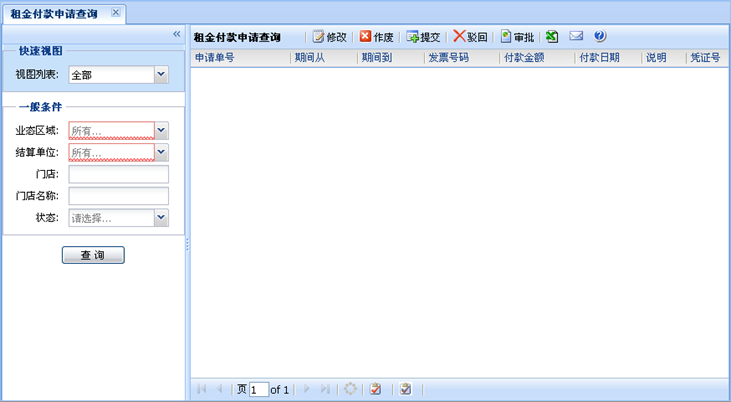Image resolution: width=731 pixels, height=402 pixels.
Task: Go to last page in pager
Action: click(325, 389)
